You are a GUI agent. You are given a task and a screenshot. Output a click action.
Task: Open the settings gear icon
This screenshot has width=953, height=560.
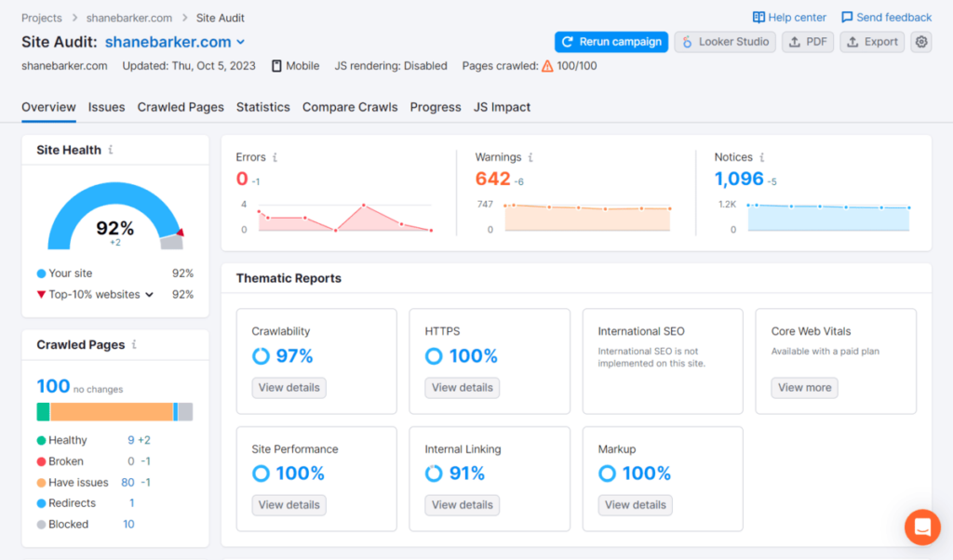tap(921, 42)
